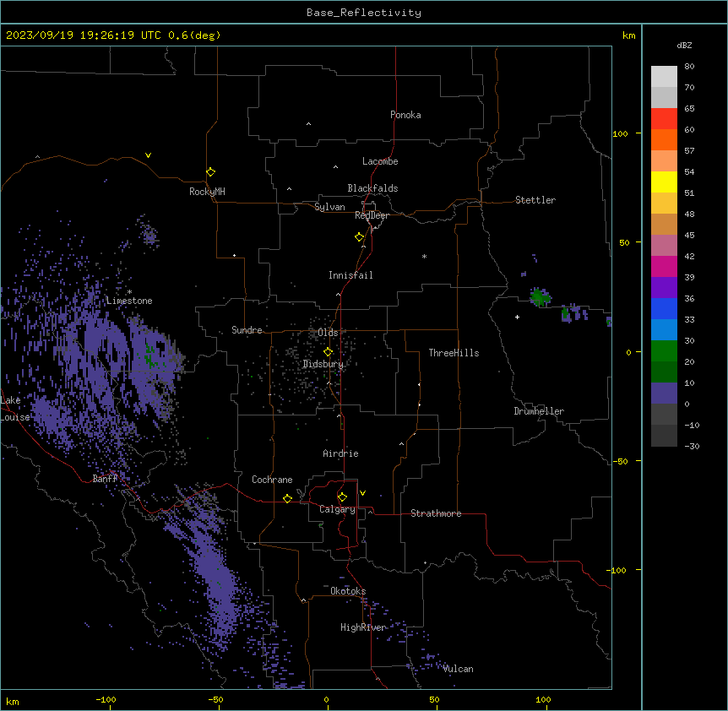728x711 pixels.
Task: Click the Lacombe city label
Action: point(380,161)
